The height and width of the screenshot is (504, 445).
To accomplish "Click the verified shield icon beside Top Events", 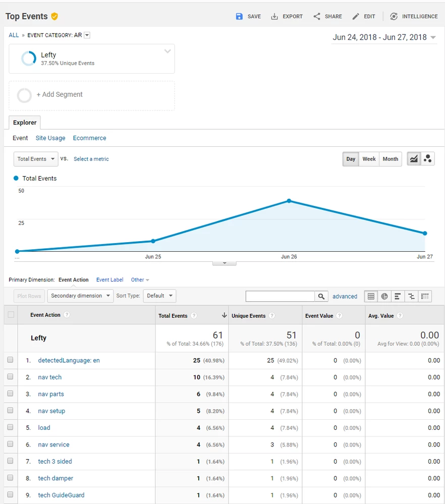I will pos(54,16).
